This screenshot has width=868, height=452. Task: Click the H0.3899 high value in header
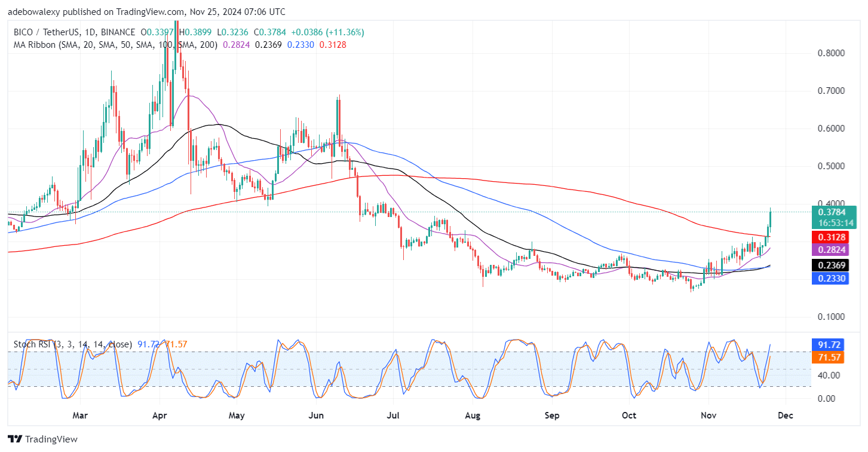point(194,32)
